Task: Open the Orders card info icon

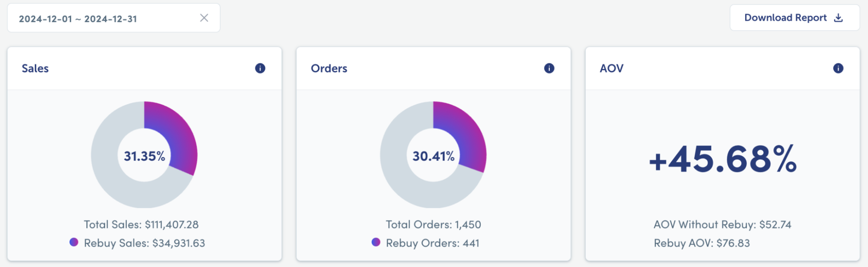Action: pyautogui.click(x=549, y=68)
